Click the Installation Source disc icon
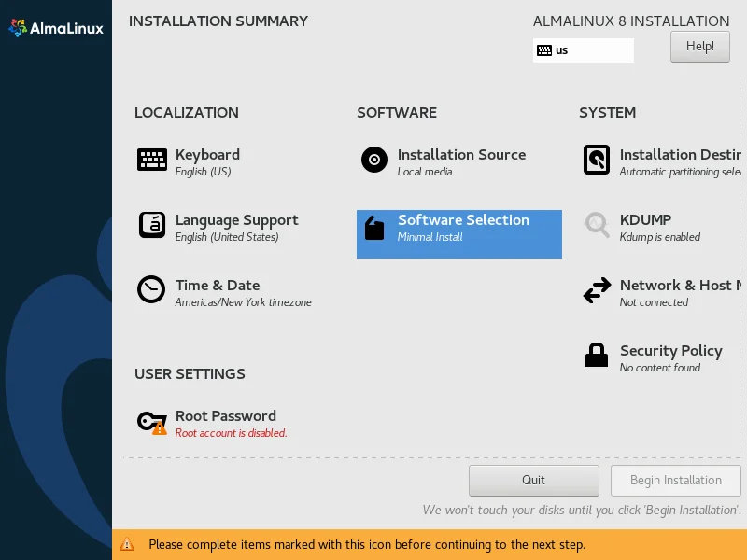 374,160
